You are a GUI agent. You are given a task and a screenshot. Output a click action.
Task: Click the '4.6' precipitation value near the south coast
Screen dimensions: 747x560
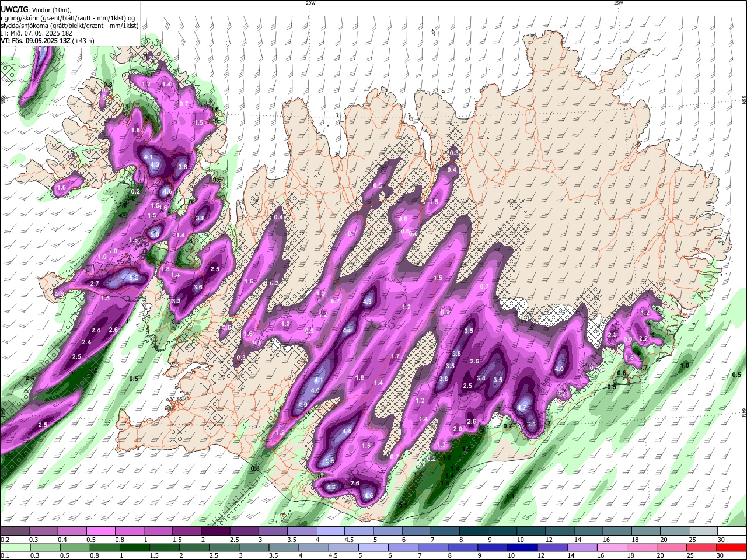[x=368, y=496]
